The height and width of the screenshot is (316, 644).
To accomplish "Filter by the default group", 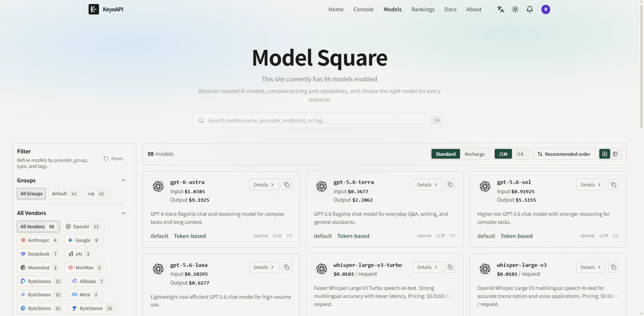I will pos(65,194).
